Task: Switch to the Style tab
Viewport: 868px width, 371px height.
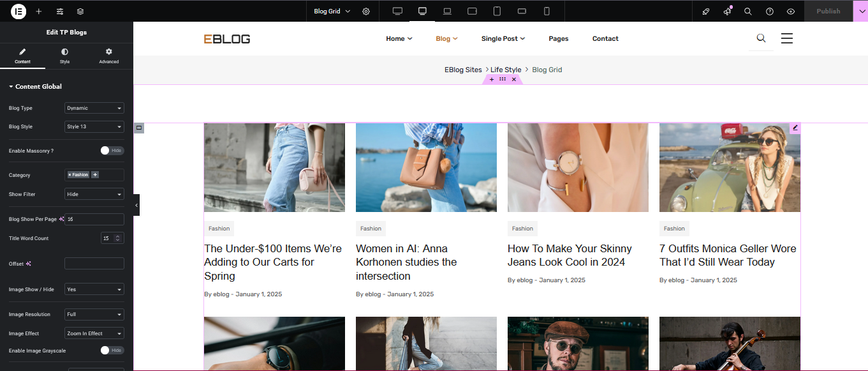Action: 64,56
